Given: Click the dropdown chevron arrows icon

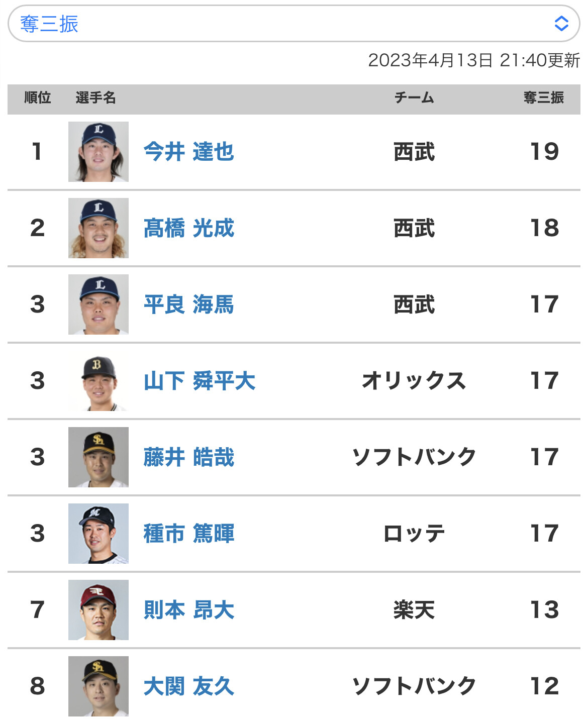Looking at the screenshot, I should click(561, 24).
